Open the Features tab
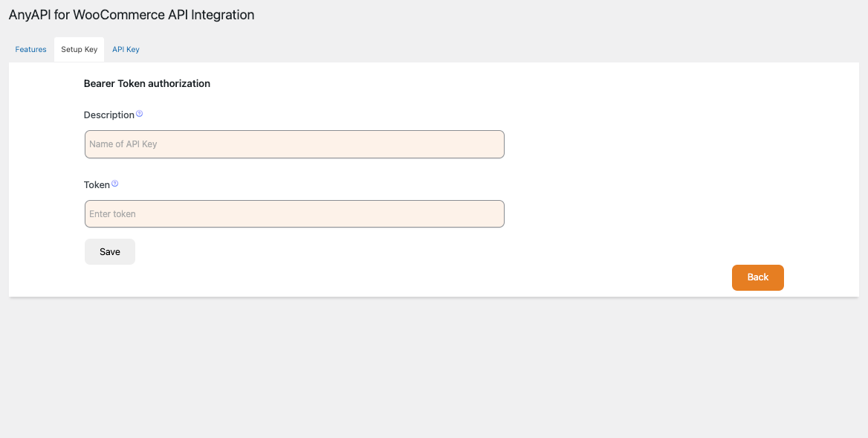The width and height of the screenshot is (868, 438). click(x=31, y=50)
